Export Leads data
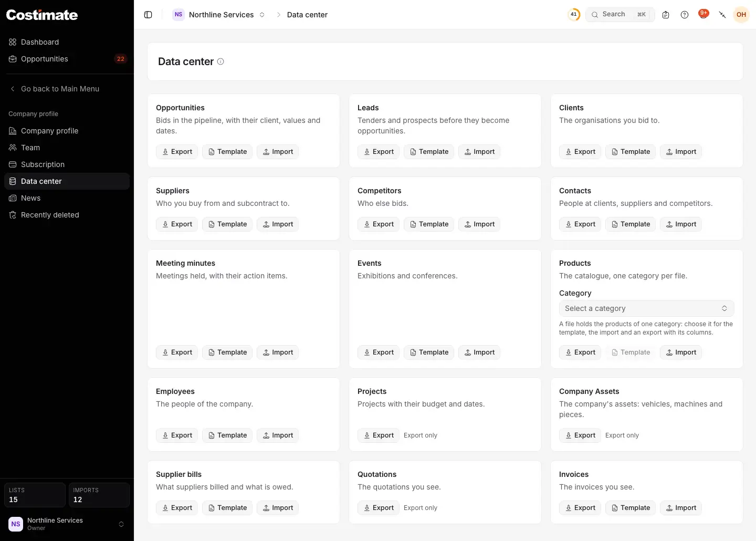This screenshot has width=756, height=541. point(379,152)
